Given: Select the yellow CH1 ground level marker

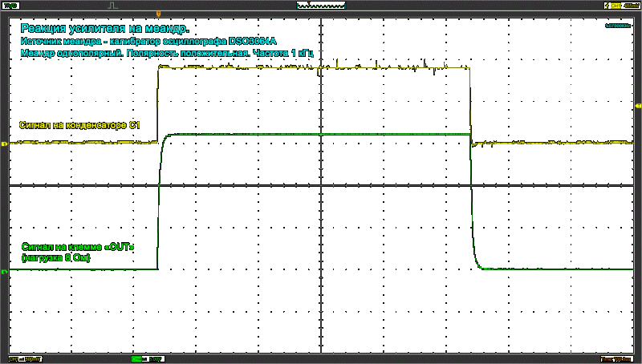Looking at the screenshot, I should [x=4, y=144].
